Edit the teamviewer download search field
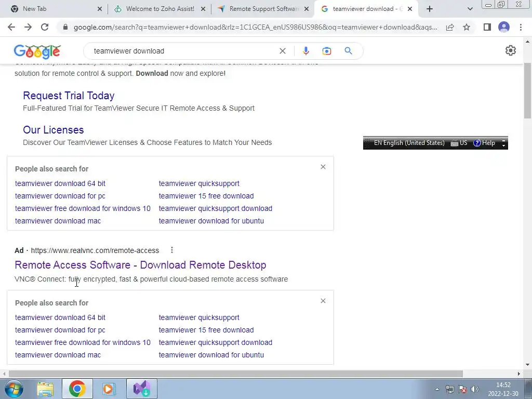The width and height of the screenshot is (532, 399). click(183, 51)
